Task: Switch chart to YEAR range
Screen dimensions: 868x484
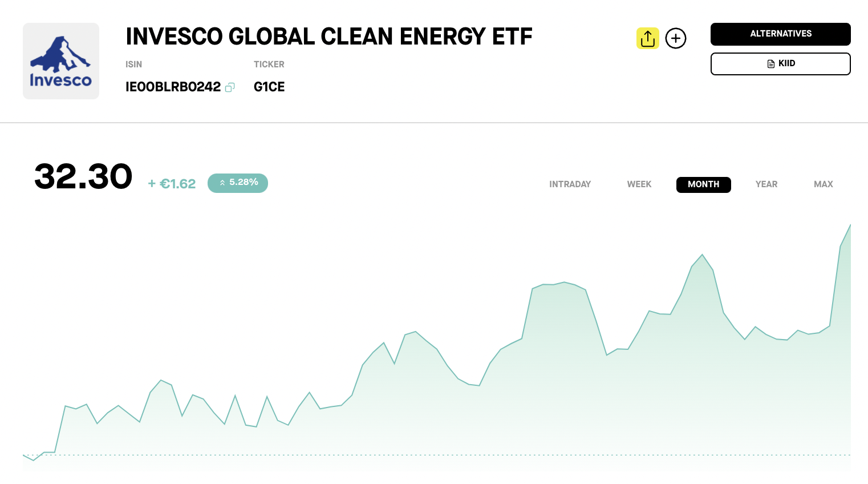Action: tap(766, 184)
